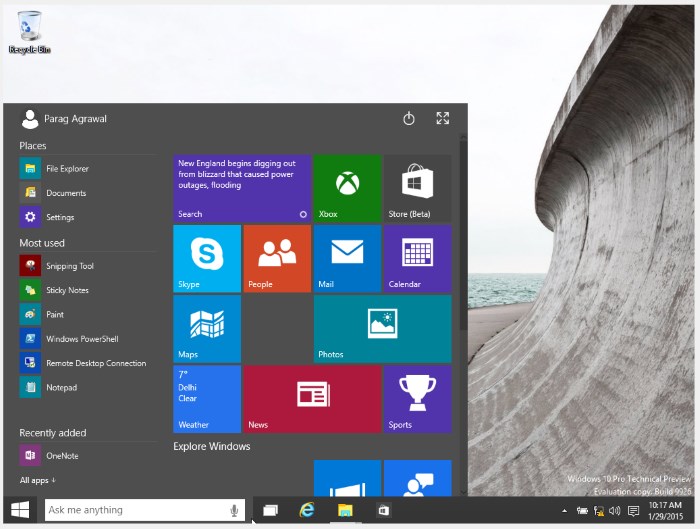Screen dimensions: 700x529
Task: Click the Parag Agrawal account name
Action: (x=75, y=119)
